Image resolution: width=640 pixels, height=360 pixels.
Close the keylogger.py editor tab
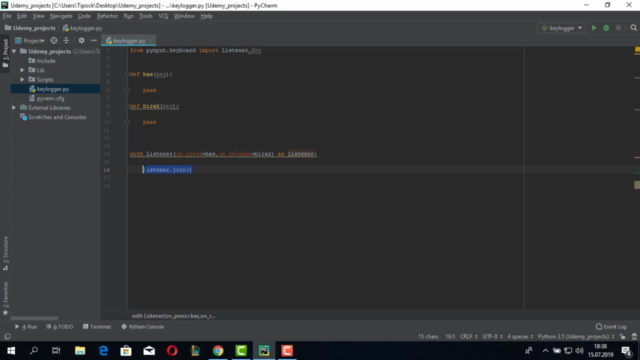(x=151, y=41)
